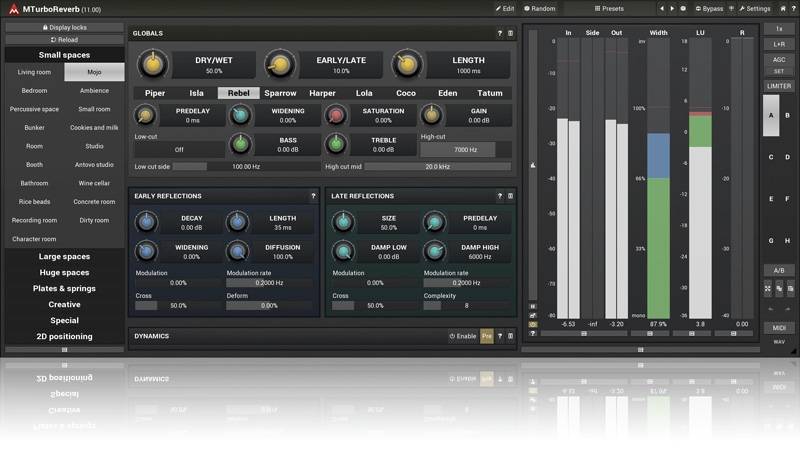Toggle the Bypass button
Viewport: 800px width, 474px height.
[709, 9]
